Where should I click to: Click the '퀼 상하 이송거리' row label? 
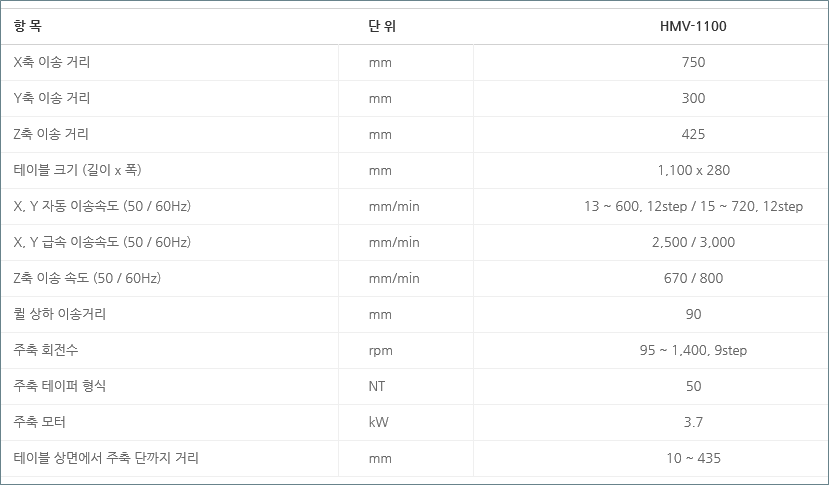(60, 314)
